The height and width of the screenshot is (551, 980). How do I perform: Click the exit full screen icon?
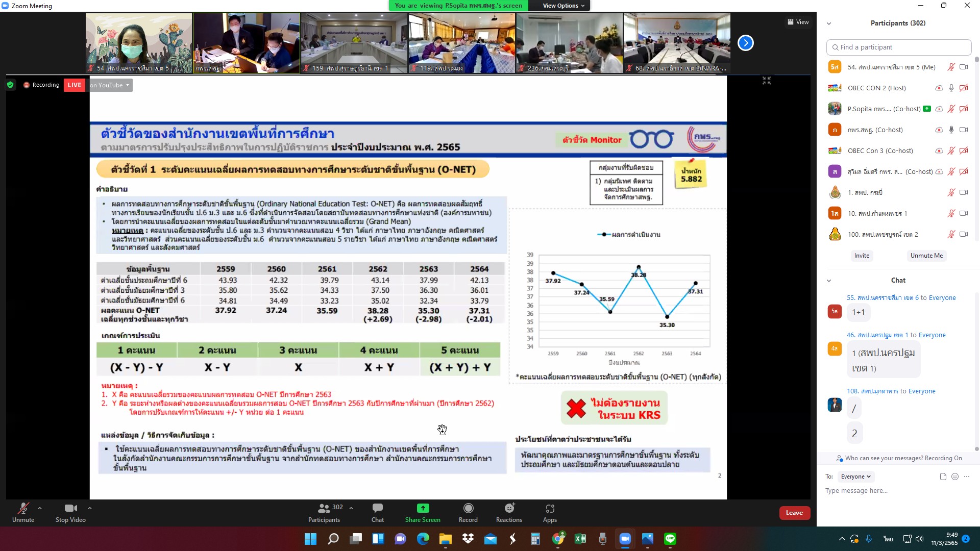pyautogui.click(x=767, y=81)
